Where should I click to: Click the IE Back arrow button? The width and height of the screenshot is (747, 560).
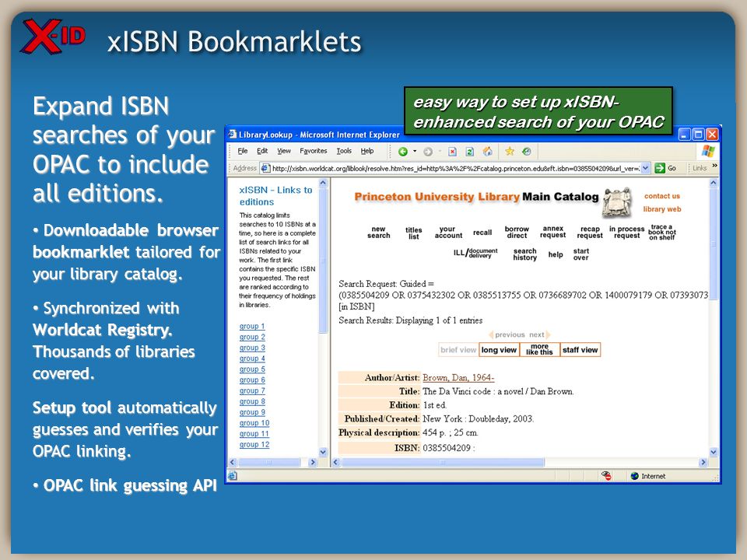coord(403,152)
